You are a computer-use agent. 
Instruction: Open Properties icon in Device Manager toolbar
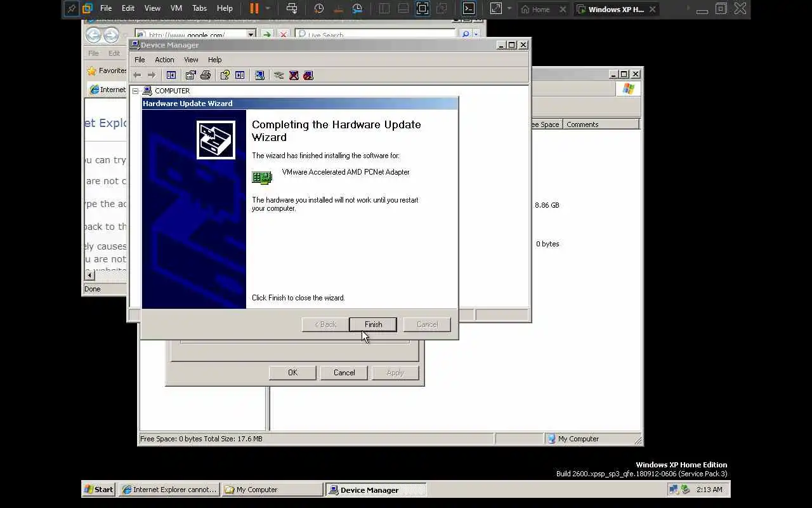coord(191,75)
